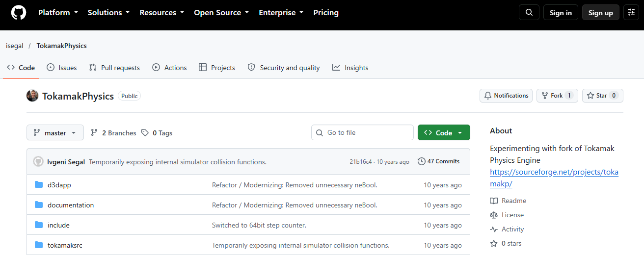Image resolution: width=644 pixels, height=255 pixels.
Task: Click the Tags label icon
Action: pos(145,133)
